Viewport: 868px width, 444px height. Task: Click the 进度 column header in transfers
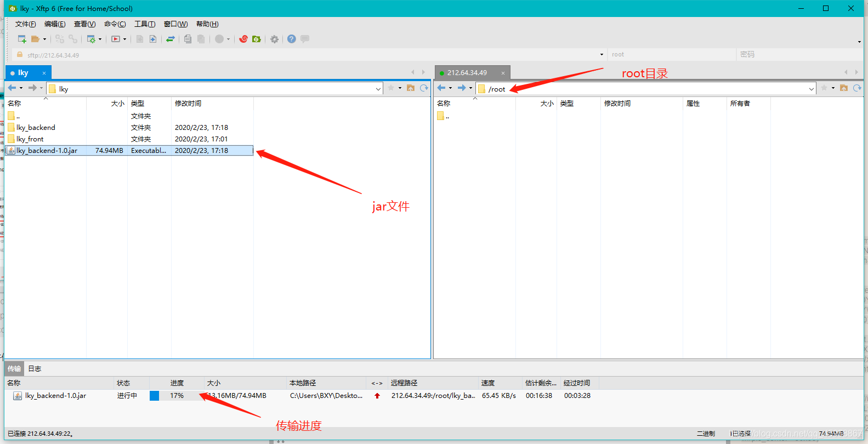[x=177, y=383]
